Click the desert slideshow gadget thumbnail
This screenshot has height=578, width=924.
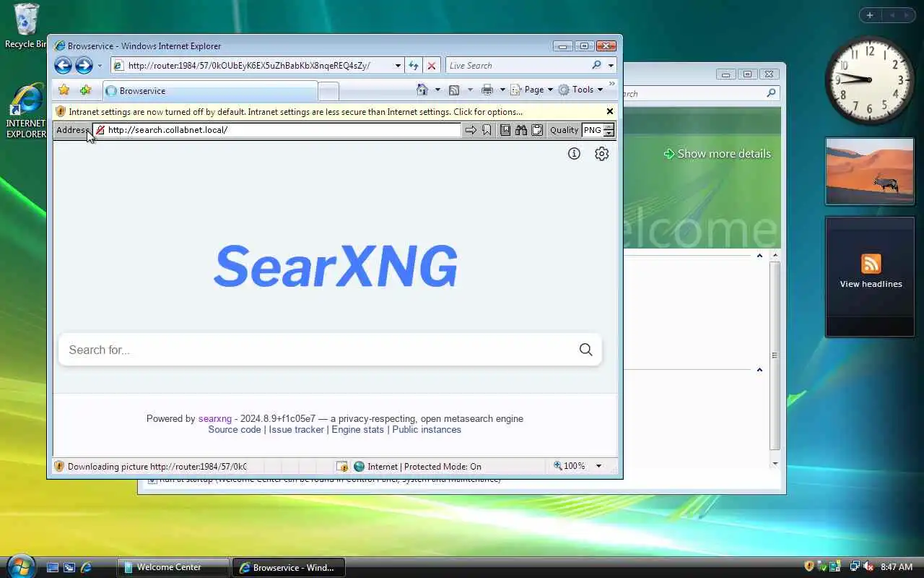click(x=870, y=171)
